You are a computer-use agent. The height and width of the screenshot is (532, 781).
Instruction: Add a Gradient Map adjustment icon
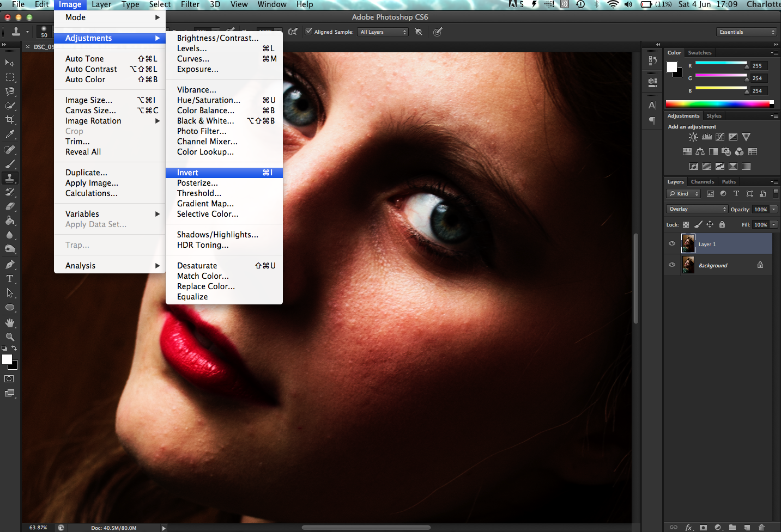746,167
